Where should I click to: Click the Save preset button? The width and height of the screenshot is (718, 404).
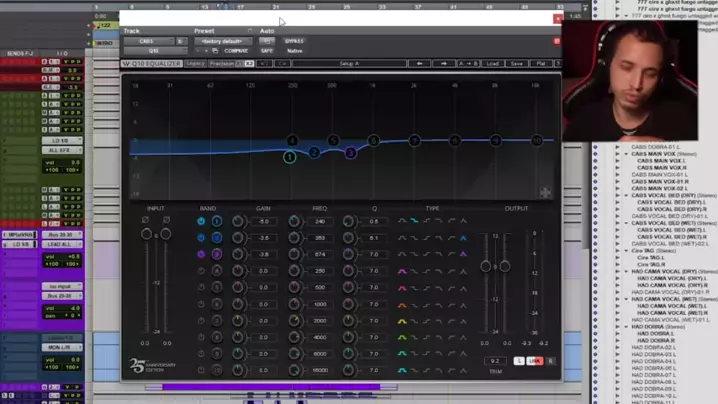[516, 63]
